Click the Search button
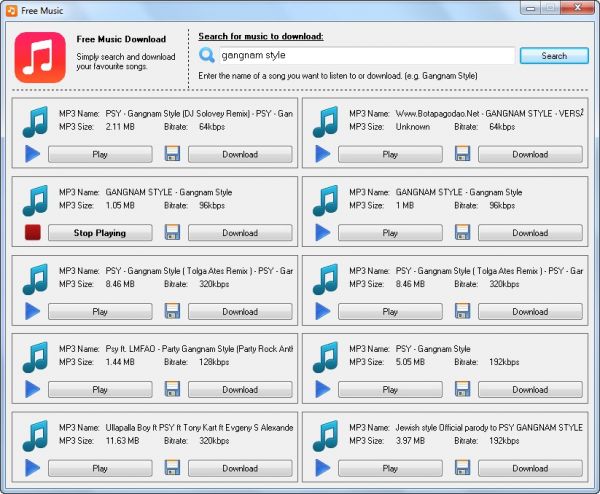Screen dimensions: 600x494 [x=554, y=56]
